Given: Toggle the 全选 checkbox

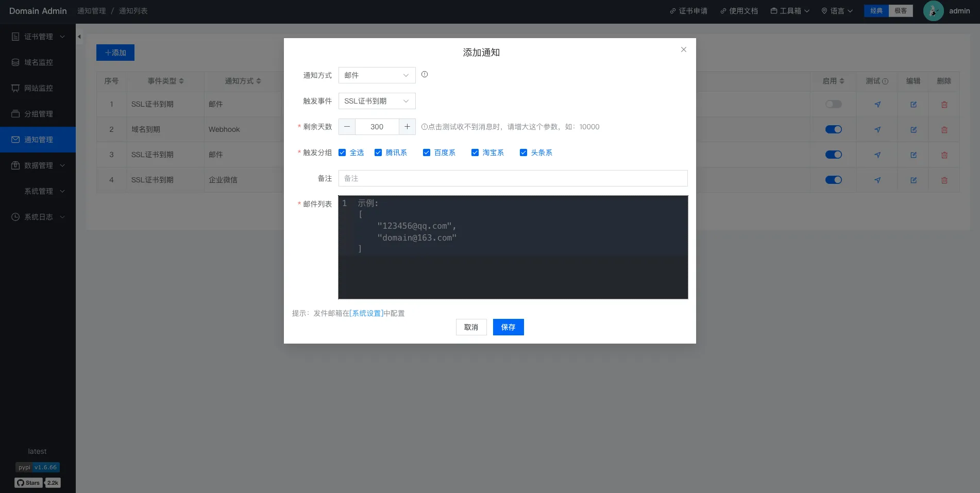Looking at the screenshot, I should [342, 152].
